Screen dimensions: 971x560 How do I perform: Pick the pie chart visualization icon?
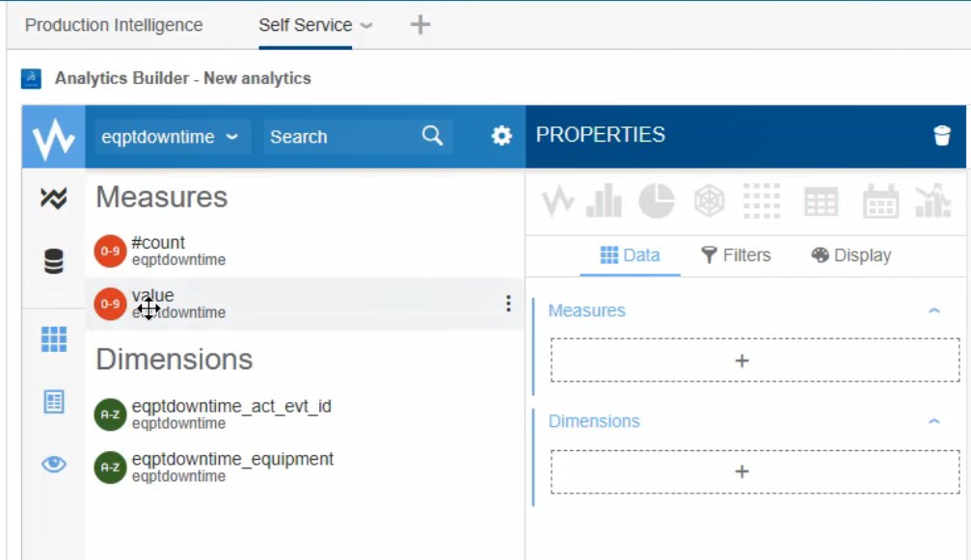pos(657,201)
